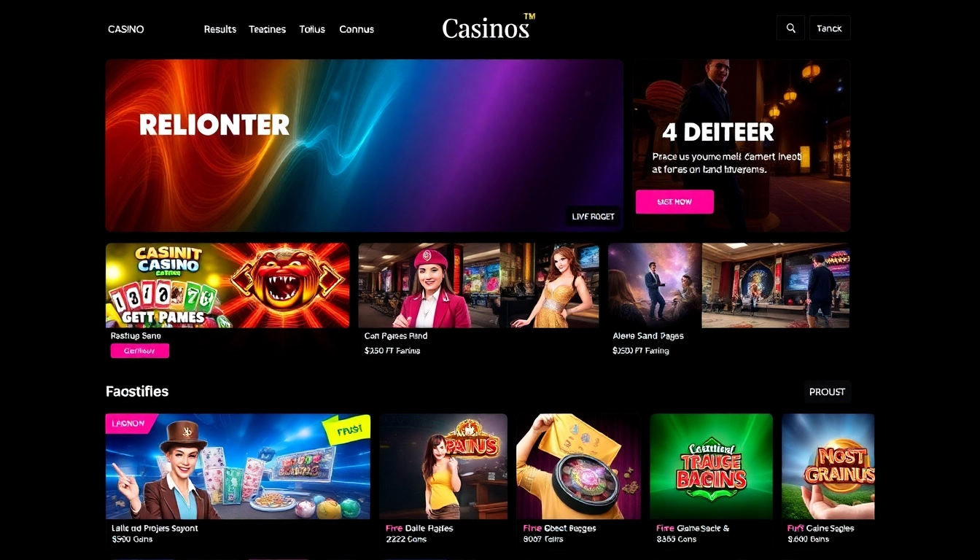Click the pink button under Rastiup Sano

(140, 351)
